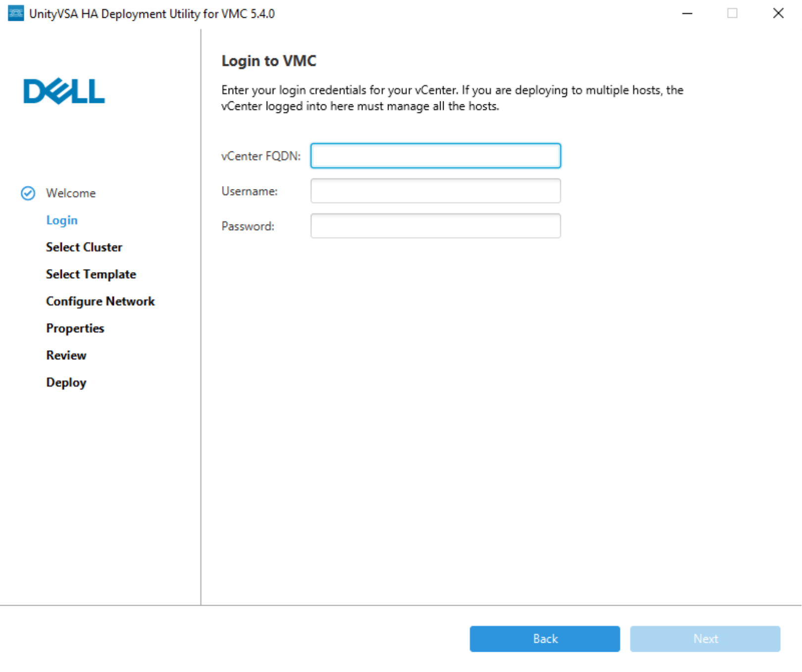Jump to the Deploy step
Image resolution: width=802 pixels, height=672 pixels.
66,383
